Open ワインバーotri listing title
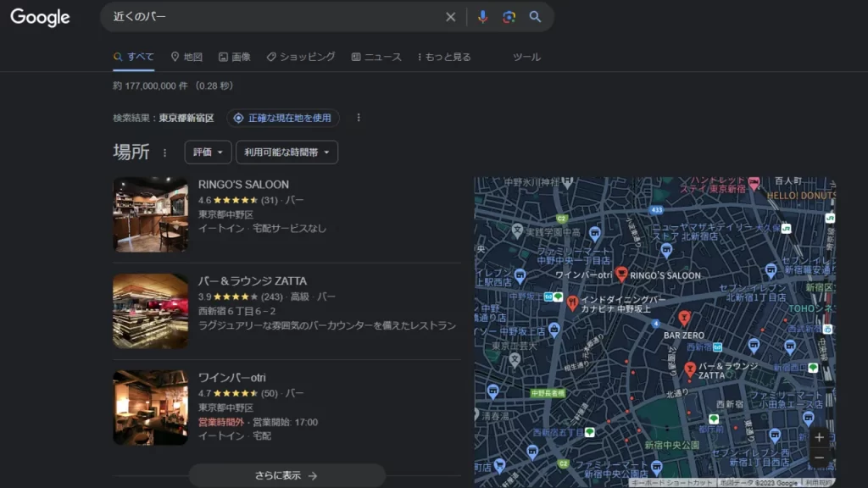This screenshot has width=868, height=488. tap(232, 378)
